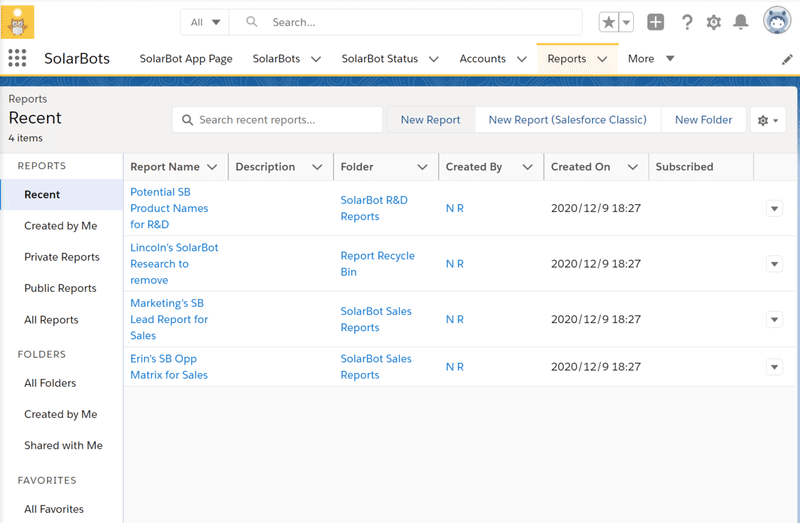The image size is (800, 523).
Task: Open the help question mark icon
Action: coord(687,22)
